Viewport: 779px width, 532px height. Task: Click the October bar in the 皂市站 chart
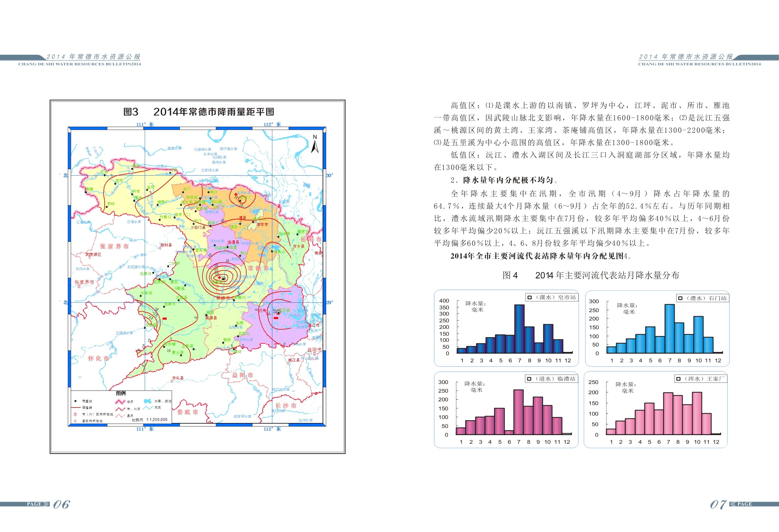pos(548,339)
